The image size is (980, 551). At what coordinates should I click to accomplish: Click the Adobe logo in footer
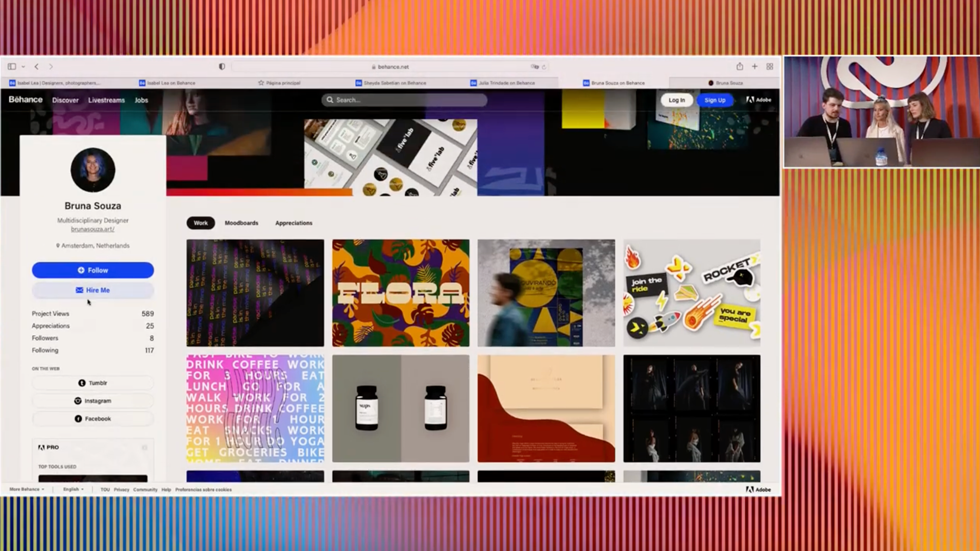pos(758,489)
